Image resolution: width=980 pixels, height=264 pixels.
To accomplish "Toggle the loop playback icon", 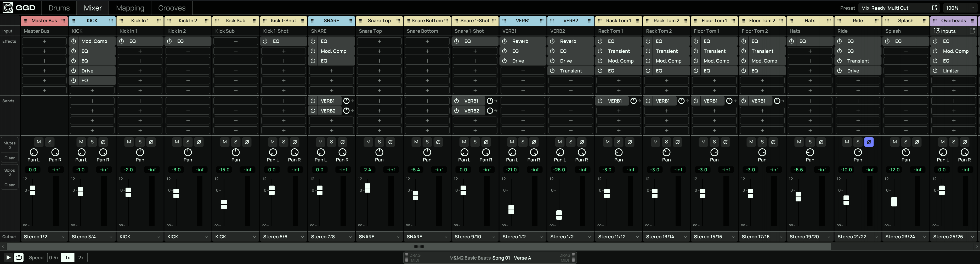I will coord(19,257).
